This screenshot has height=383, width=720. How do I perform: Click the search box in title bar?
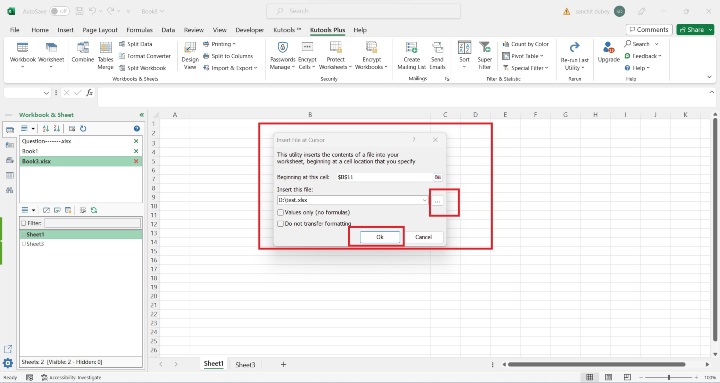[363, 11]
